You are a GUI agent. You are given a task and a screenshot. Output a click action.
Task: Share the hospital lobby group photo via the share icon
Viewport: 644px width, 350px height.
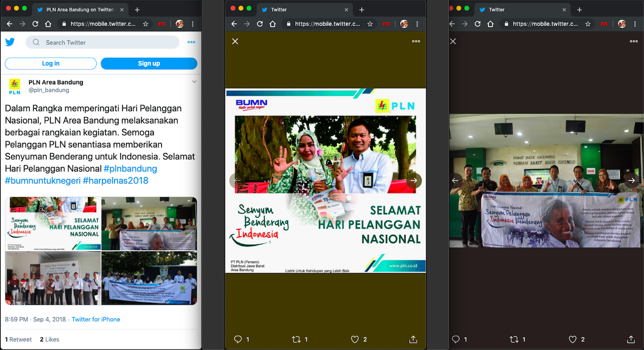click(x=631, y=339)
